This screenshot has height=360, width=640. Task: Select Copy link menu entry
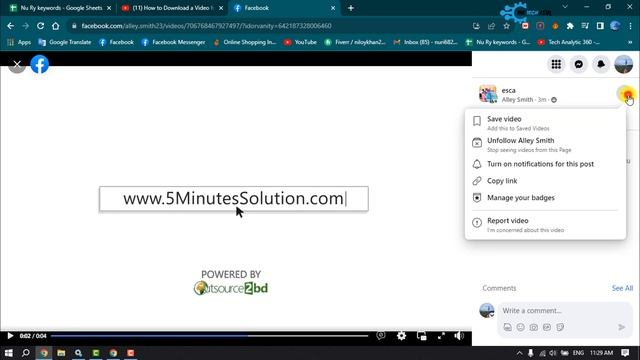[545, 181]
